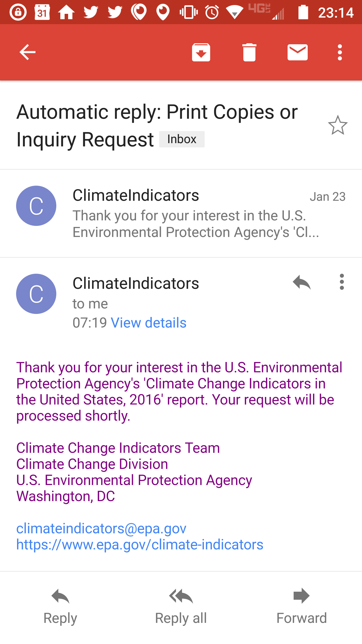Viewport: 362px width, 644px height.
Task: Open the epa.gov climate-indicators URL
Action: coord(140,545)
